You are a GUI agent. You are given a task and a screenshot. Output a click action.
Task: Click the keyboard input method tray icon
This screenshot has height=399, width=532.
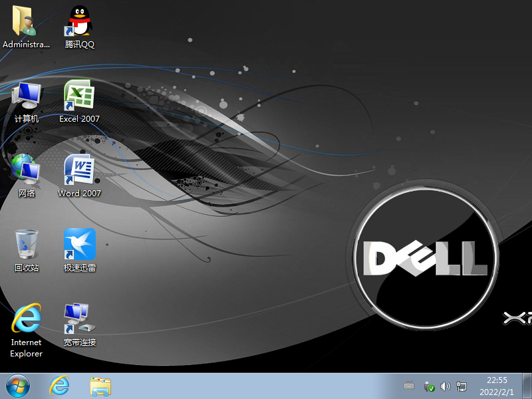pos(409,386)
